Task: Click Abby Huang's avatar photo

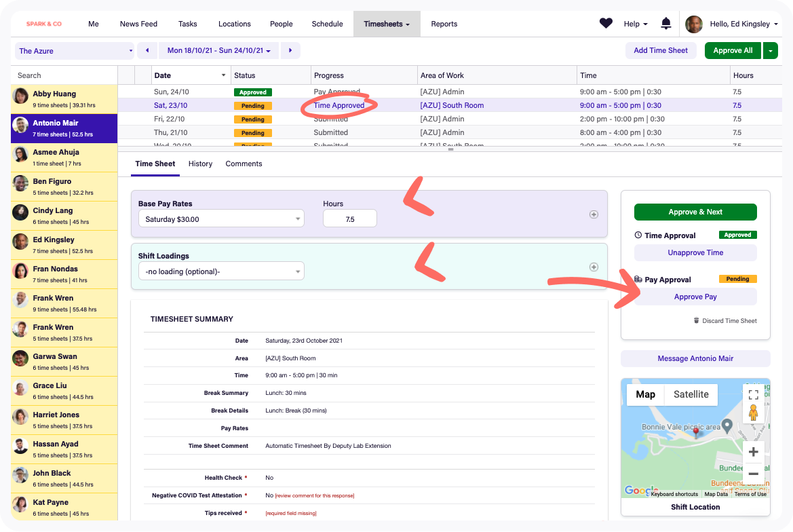Action: [21, 96]
